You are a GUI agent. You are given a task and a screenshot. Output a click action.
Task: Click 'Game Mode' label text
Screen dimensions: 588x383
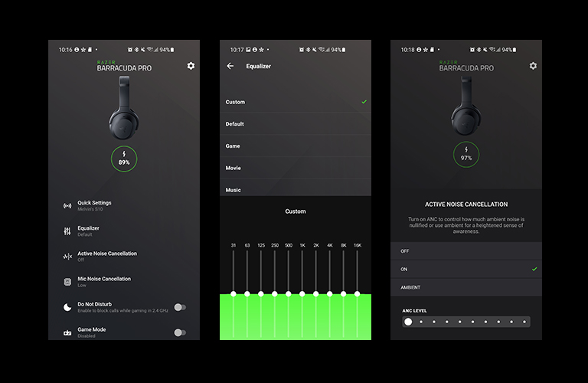(x=92, y=329)
